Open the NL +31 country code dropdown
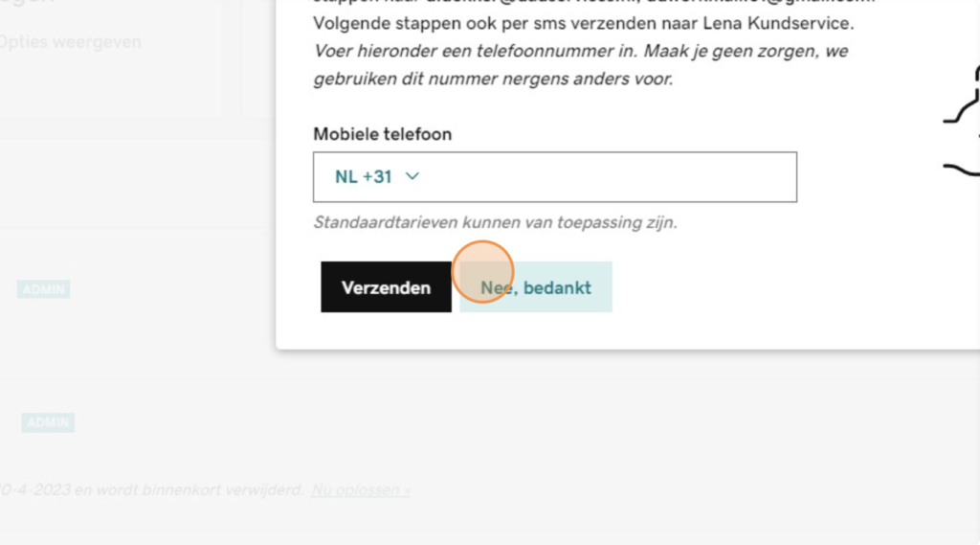The height and width of the screenshot is (545, 980). pos(377,177)
